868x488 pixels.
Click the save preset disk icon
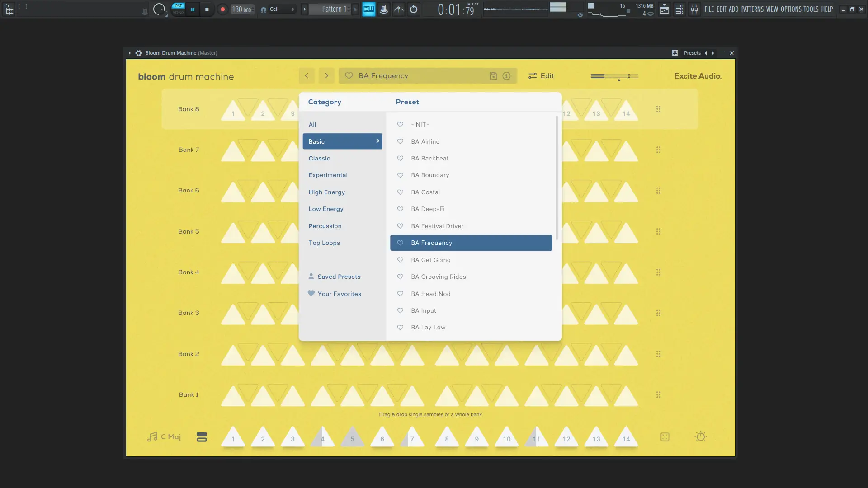(493, 76)
